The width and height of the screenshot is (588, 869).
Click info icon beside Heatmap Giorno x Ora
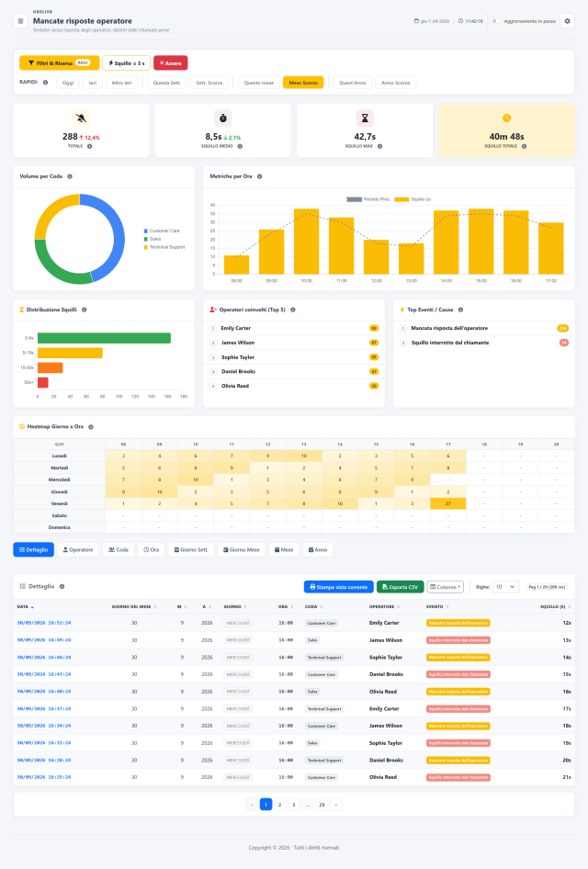(x=91, y=427)
